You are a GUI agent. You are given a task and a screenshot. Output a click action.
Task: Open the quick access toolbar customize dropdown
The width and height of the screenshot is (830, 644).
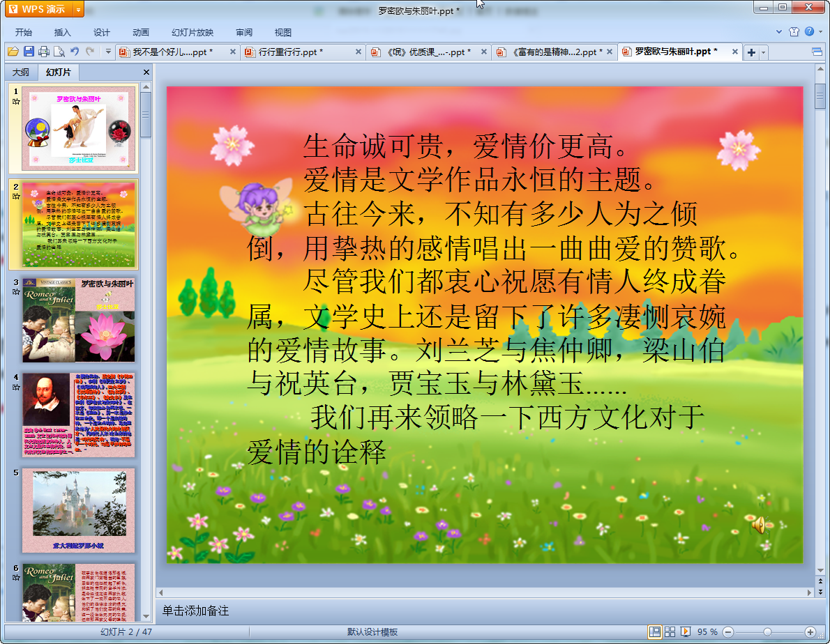click(x=108, y=52)
